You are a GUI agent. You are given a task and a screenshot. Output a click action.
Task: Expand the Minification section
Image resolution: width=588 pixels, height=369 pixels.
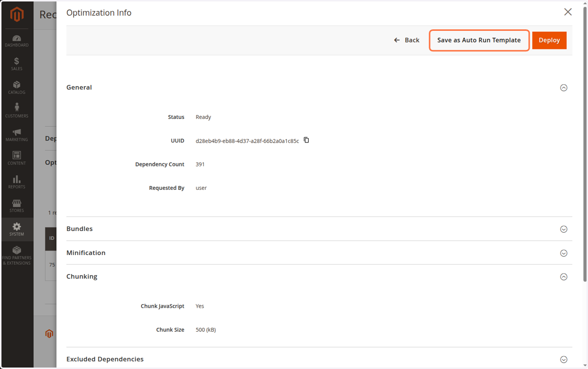[563, 253]
